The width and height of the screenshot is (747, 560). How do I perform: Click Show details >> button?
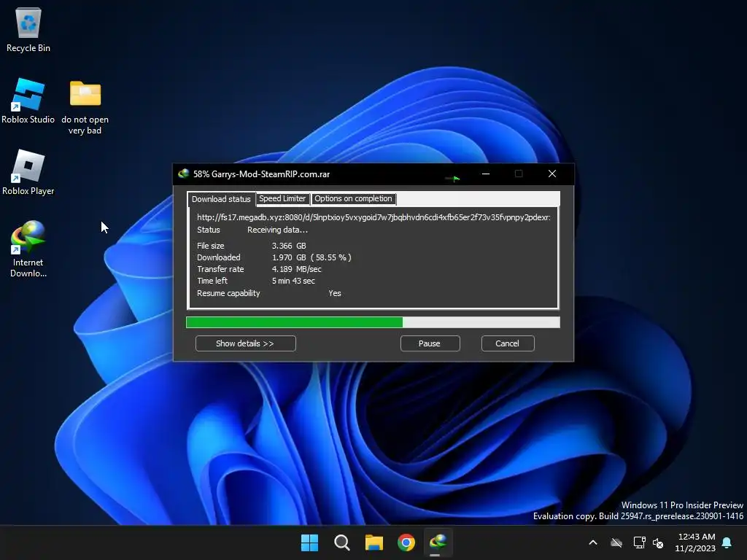coord(245,343)
